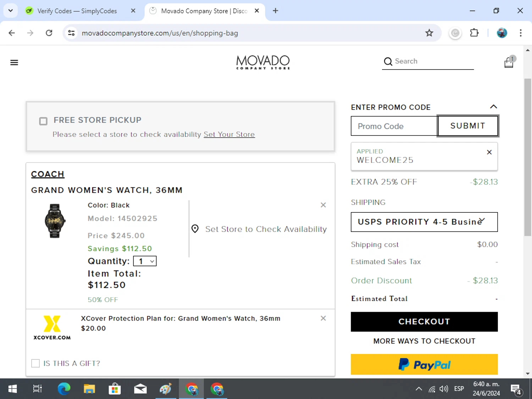Viewport: 532px width, 399px height.
Task: Click the search magnifier icon
Action: click(388, 61)
